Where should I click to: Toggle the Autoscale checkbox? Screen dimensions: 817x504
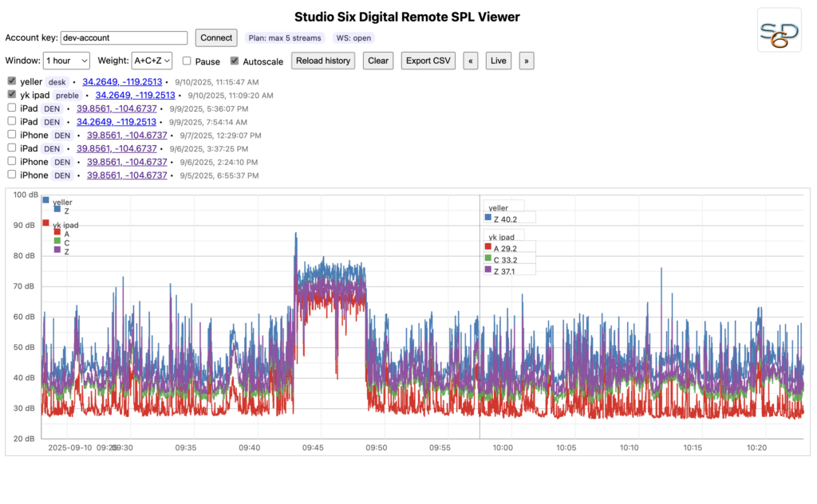[x=235, y=61]
